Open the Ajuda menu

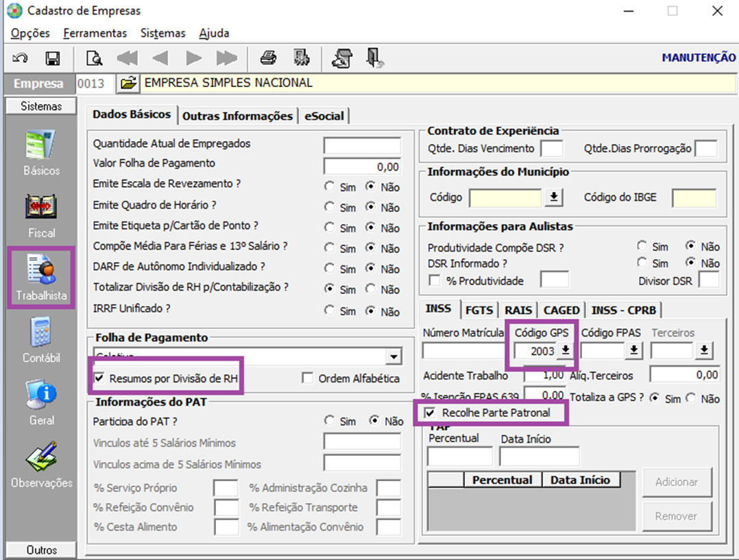214,33
